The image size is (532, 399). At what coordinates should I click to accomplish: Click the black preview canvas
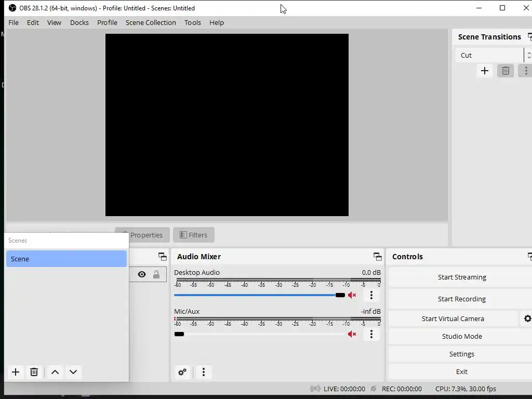[x=227, y=125]
